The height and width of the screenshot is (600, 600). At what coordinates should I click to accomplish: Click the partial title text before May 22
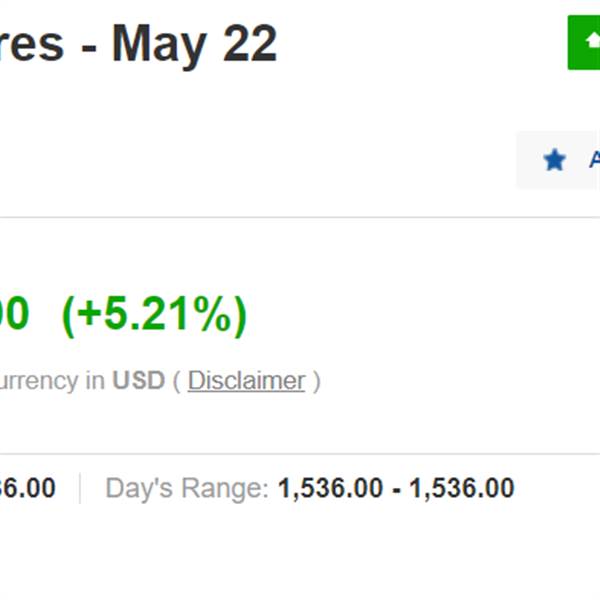pos(32,45)
